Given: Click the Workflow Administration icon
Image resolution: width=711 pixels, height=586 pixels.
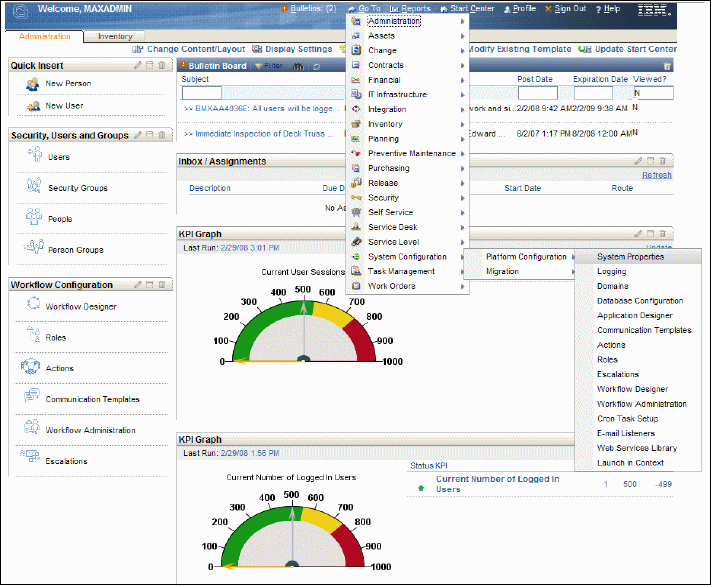Looking at the screenshot, I should 32,427.
